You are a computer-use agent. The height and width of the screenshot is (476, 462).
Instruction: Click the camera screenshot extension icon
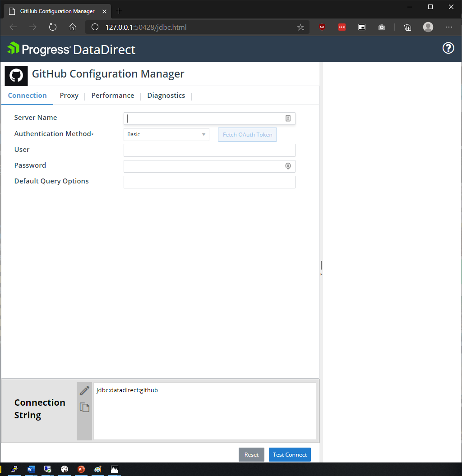[x=381, y=27]
